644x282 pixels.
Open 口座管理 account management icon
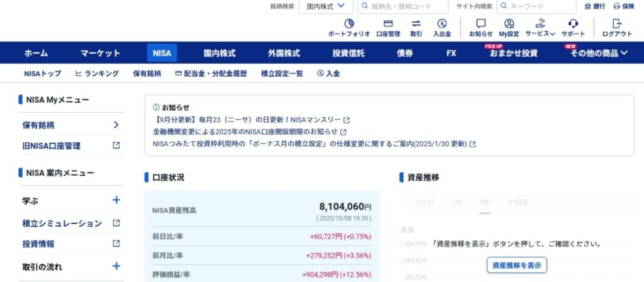[x=388, y=24]
